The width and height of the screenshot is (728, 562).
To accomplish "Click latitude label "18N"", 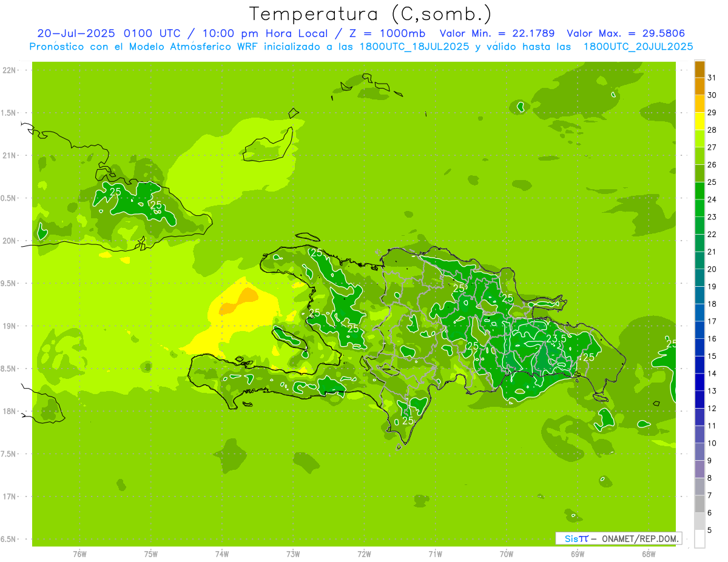I will pyautogui.click(x=8, y=412).
